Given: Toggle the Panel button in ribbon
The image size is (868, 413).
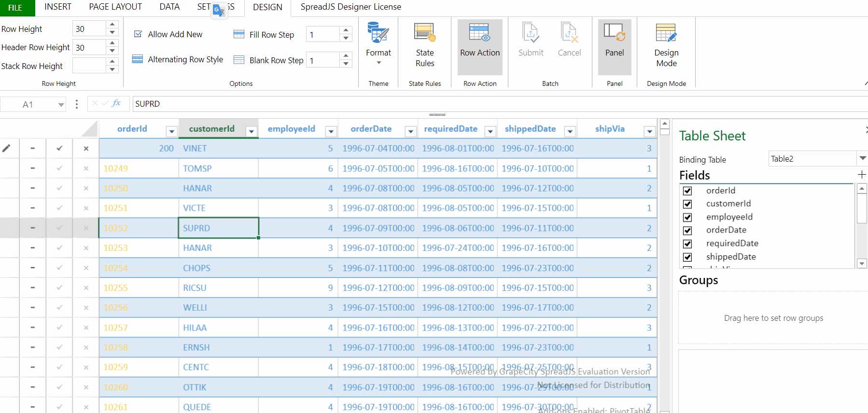Looking at the screenshot, I should [x=614, y=44].
